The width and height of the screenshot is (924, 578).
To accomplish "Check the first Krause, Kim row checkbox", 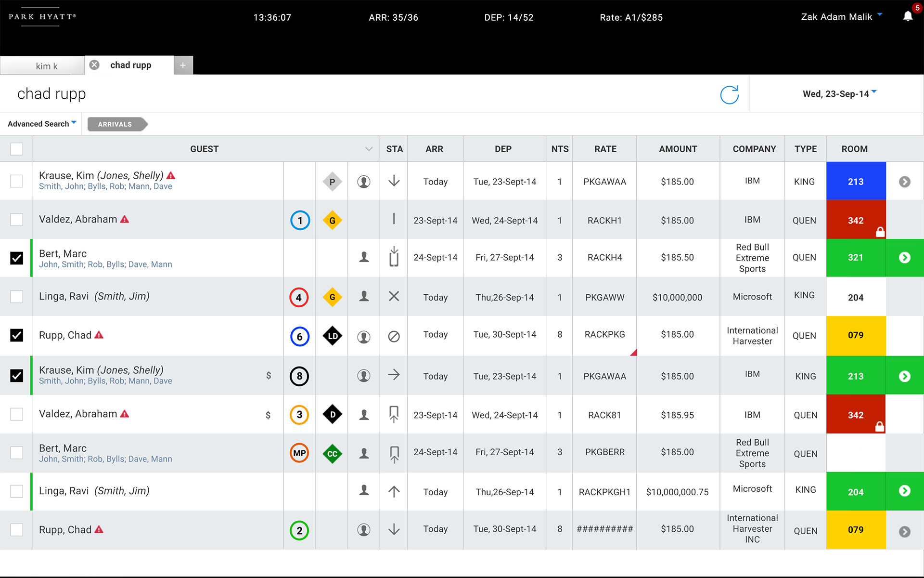I will 17,181.
